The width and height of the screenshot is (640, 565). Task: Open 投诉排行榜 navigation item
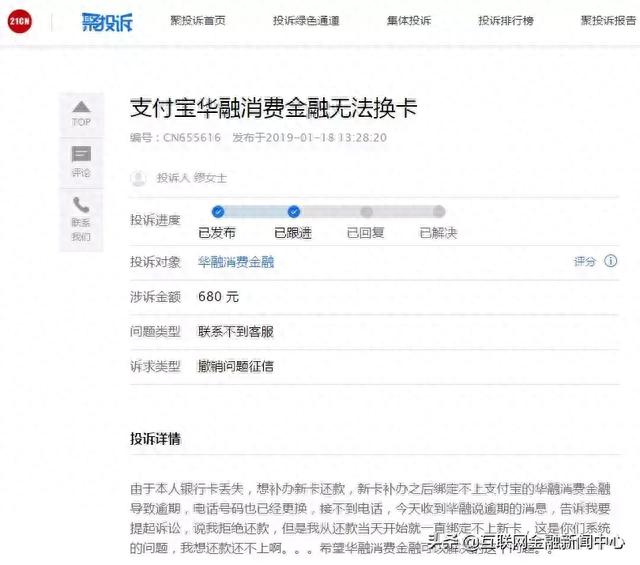(506, 20)
